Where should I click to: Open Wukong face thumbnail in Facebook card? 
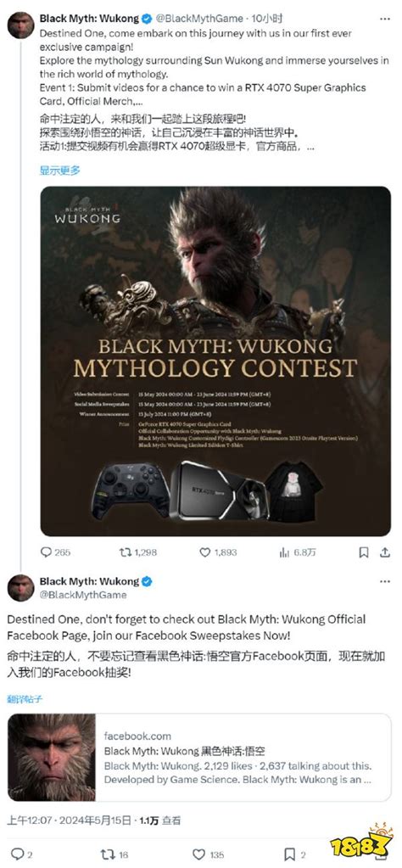pos(52,758)
